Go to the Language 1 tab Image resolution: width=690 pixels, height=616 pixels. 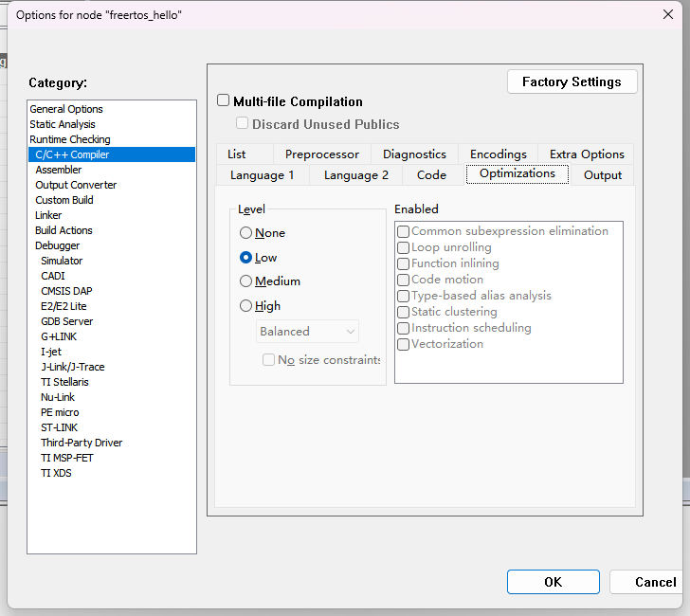pos(262,175)
